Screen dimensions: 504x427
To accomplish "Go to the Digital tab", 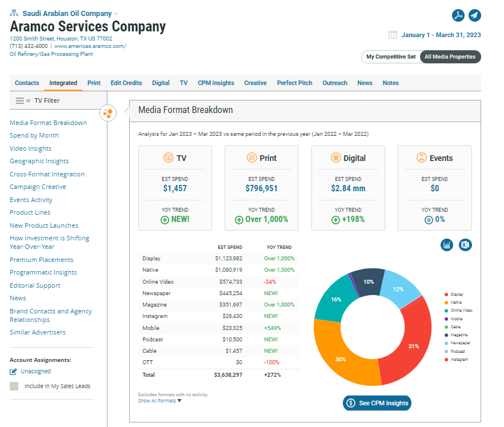I will click(x=161, y=83).
